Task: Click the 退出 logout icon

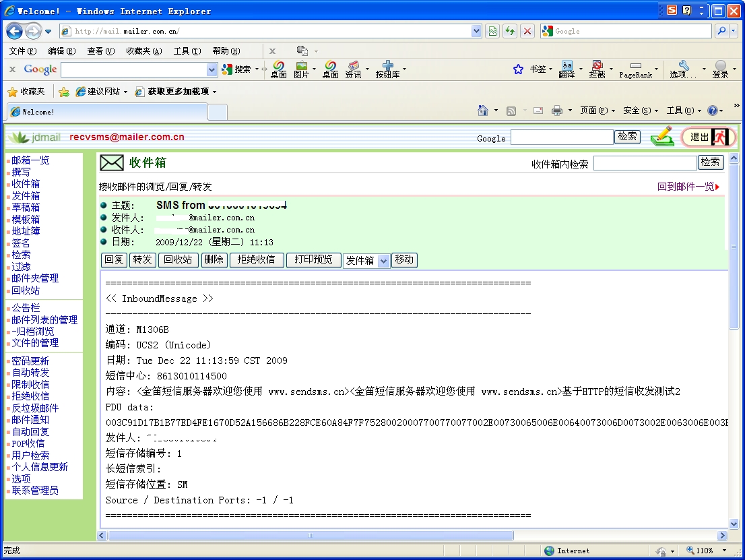Action: [708, 137]
